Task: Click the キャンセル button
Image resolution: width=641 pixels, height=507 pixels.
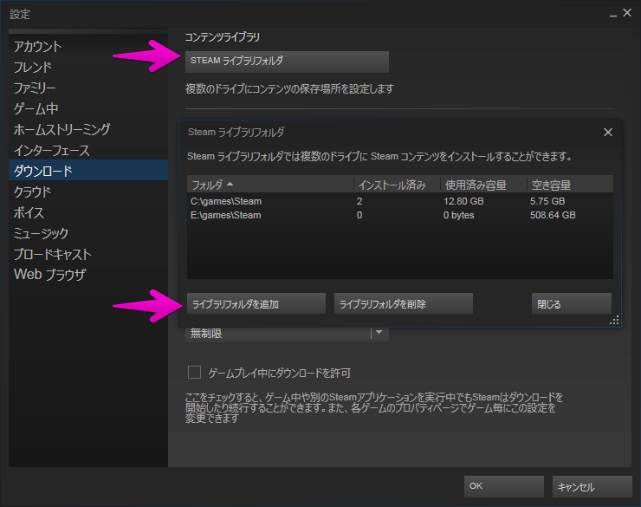Action: tap(590, 486)
